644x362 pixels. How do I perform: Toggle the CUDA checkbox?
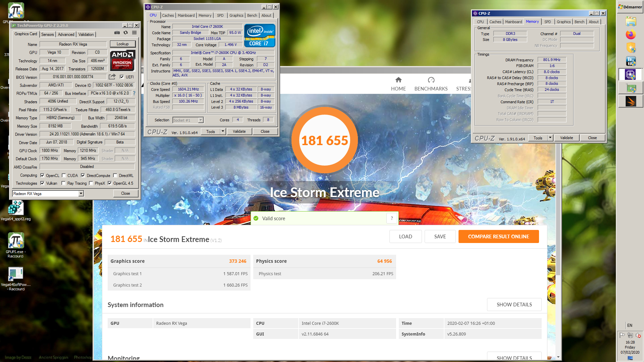(64, 175)
